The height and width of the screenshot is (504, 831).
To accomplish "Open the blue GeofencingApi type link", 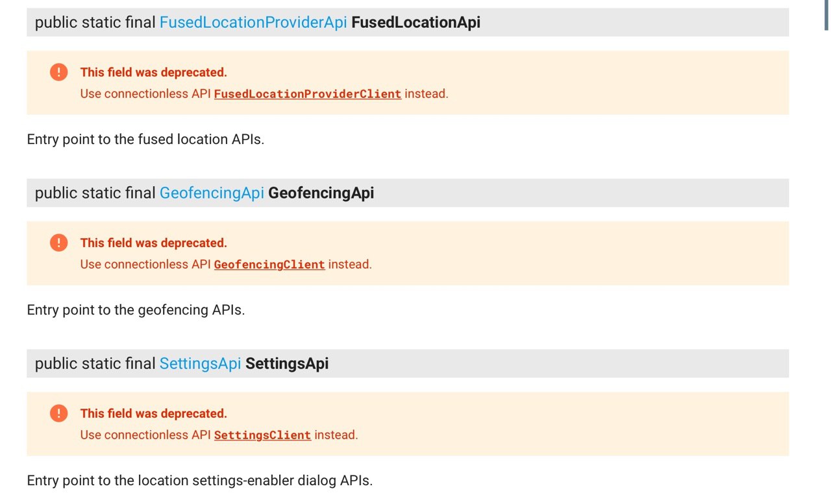I will [x=212, y=193].
